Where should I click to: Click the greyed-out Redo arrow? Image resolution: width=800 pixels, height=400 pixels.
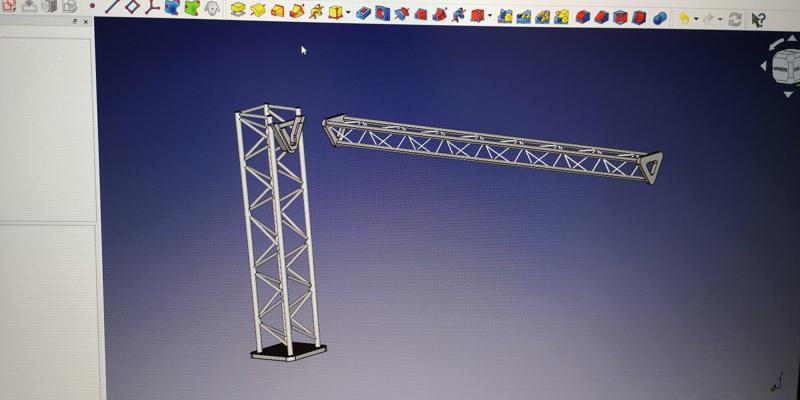pyautogui.click(x=709, y=19)
